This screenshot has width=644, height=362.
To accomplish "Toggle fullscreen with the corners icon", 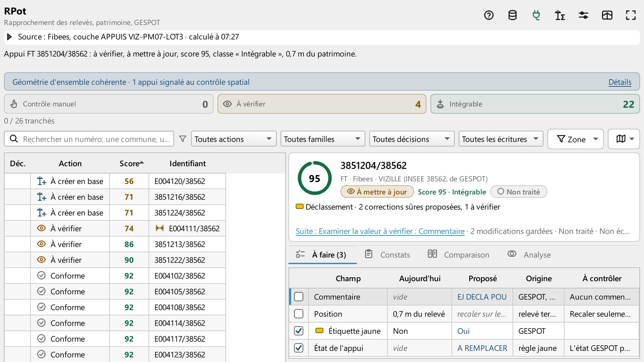I will 631,15.
